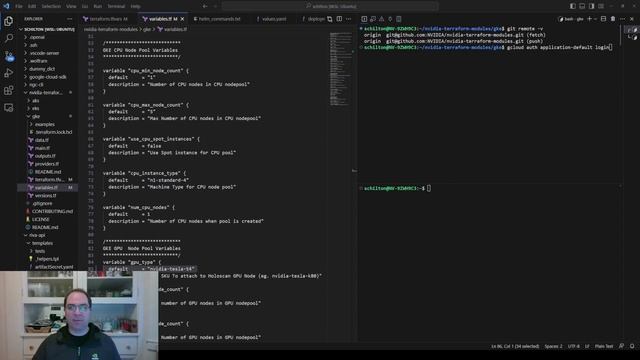Click the first terminal panel header icon
Image resolution: width=640 pixels, height=360 pixels.
coord(364,19)
